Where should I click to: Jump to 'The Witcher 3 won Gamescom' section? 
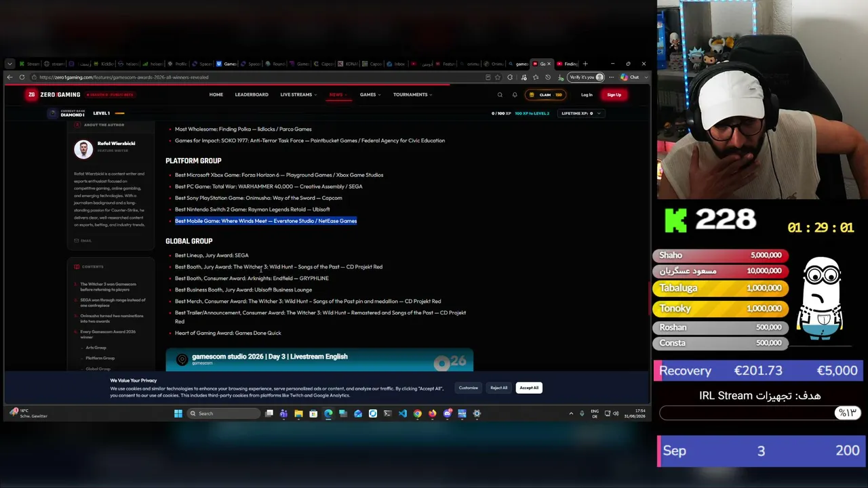[x=108, y=287]
